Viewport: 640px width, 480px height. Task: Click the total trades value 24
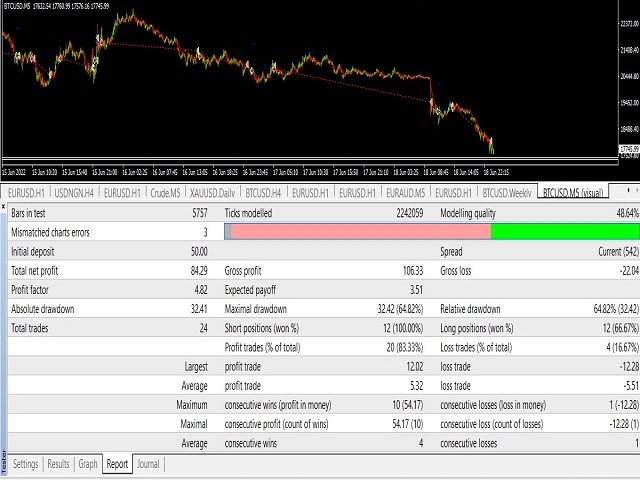click(x=204, y=328)
